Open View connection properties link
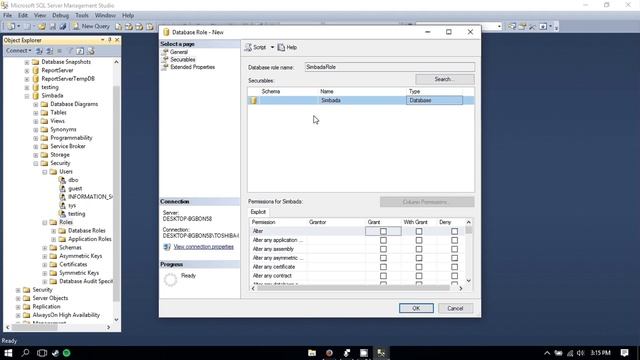Image resolution: width=640 pixels, height=360 pixels. [203, 247]
